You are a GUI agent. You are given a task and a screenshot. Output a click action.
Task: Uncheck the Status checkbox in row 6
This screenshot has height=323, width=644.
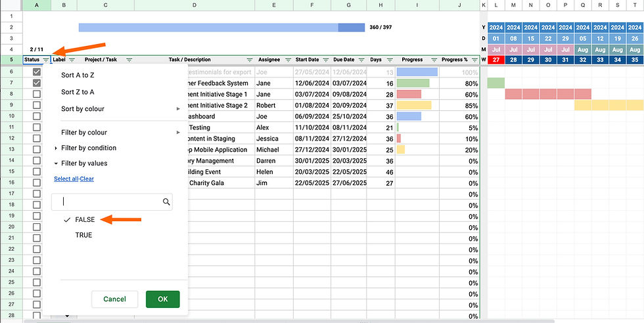(x=37, y=72)
